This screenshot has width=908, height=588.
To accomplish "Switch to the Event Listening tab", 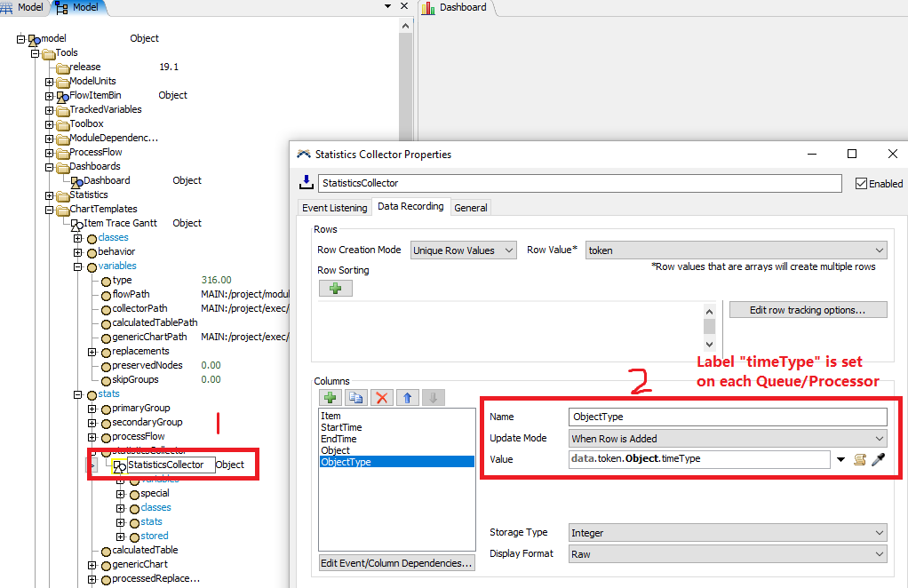I will pyautogui.click(x=334, y=207).
